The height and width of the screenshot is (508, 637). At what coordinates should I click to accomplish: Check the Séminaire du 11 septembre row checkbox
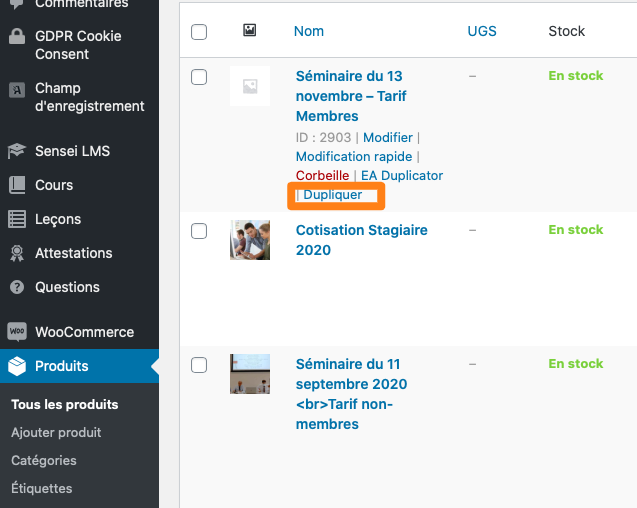[199, 365]
